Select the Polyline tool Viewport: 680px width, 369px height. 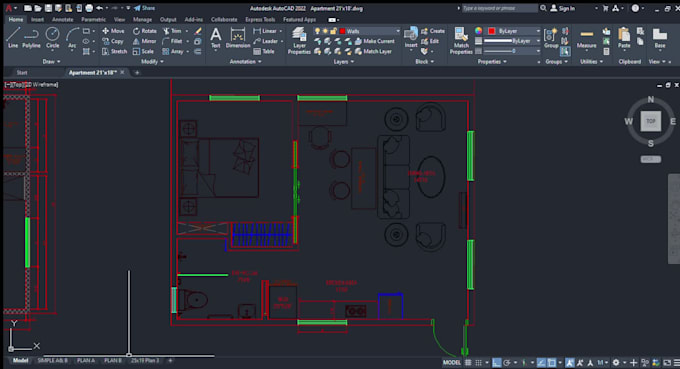coord(31,38)
